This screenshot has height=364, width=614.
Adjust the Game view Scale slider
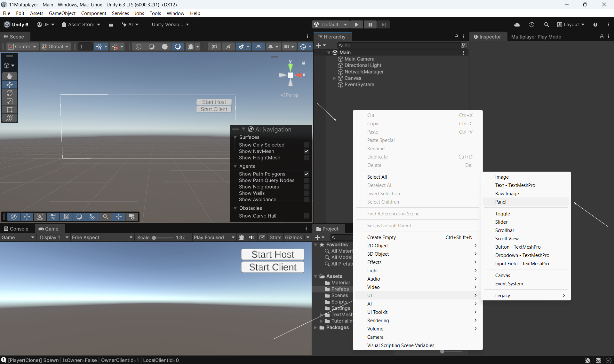coord(154,238)
